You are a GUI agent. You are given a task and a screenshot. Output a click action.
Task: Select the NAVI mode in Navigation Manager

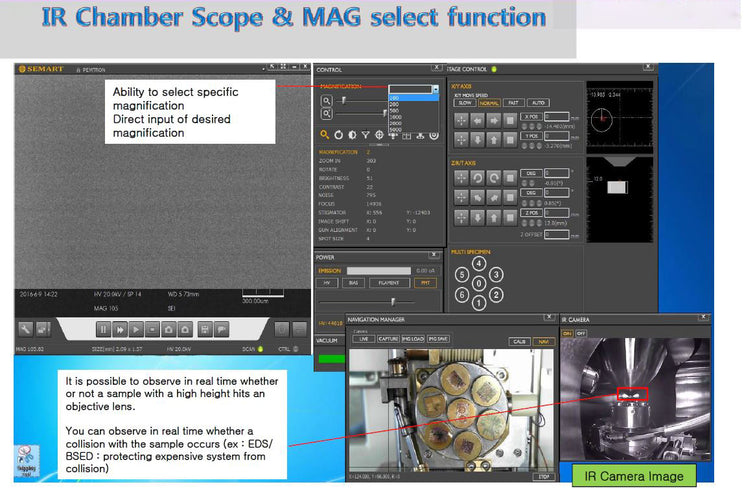click(544, 342)
